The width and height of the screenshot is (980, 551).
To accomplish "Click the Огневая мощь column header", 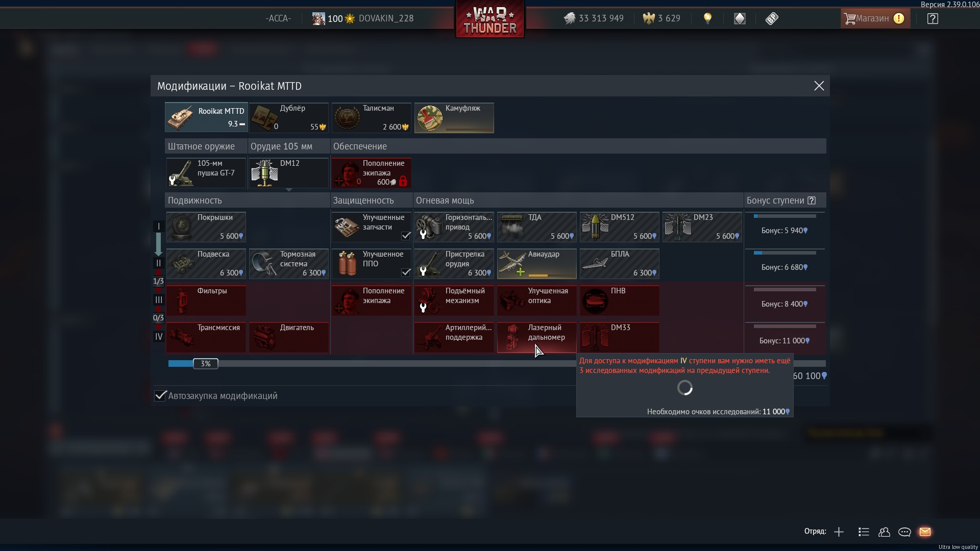I will point(578,201).
